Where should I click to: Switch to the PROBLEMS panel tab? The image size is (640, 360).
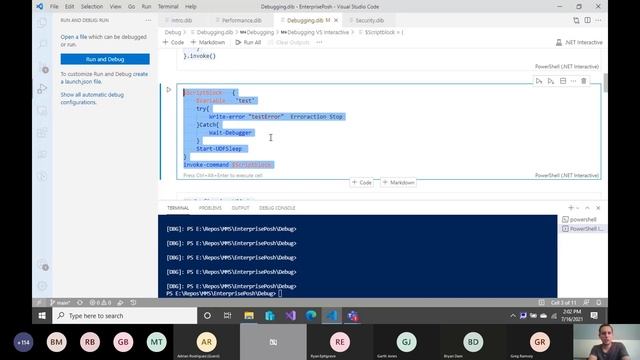tap(210, 208)
